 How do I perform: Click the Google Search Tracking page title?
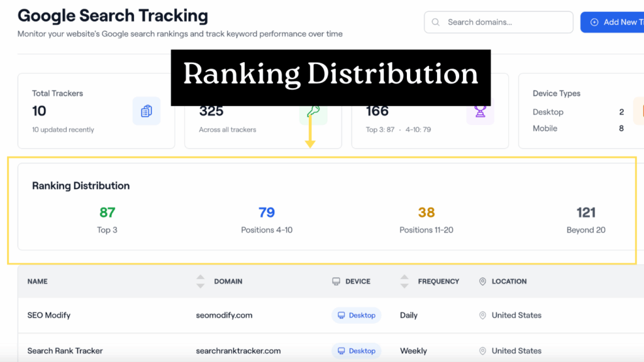pyautogui.click(x=113, y=16)
